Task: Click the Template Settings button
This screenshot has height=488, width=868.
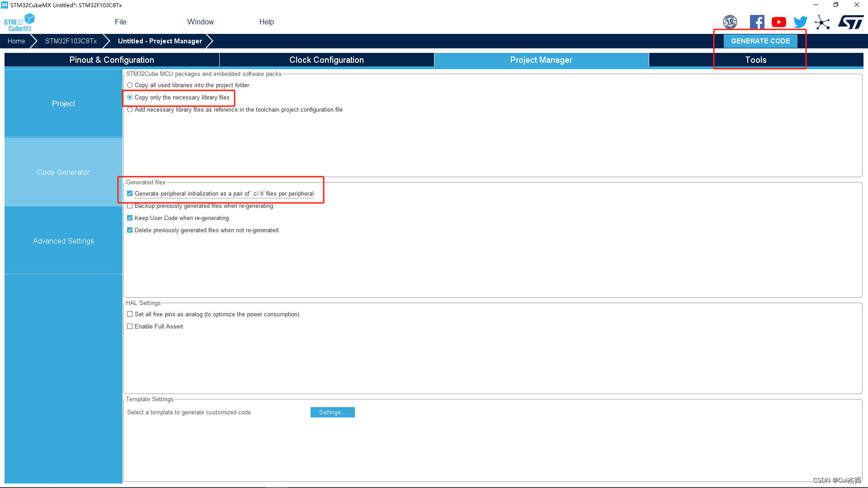Action: pos(332,412)
